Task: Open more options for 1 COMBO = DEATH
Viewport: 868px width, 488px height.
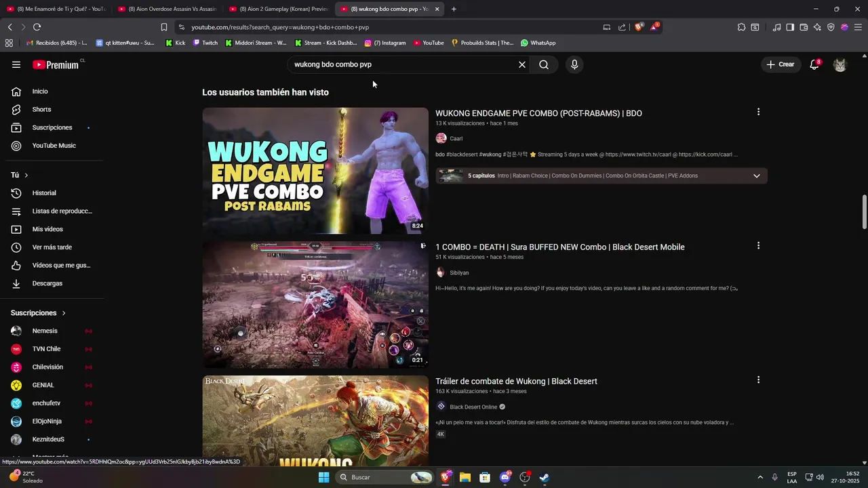Action: (758, 246)
